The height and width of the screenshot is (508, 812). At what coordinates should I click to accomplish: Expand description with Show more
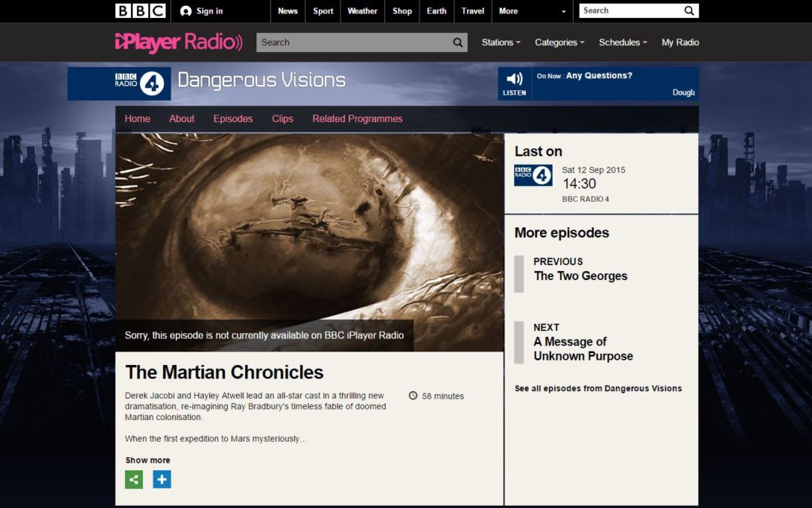click(x=147, y=460)
